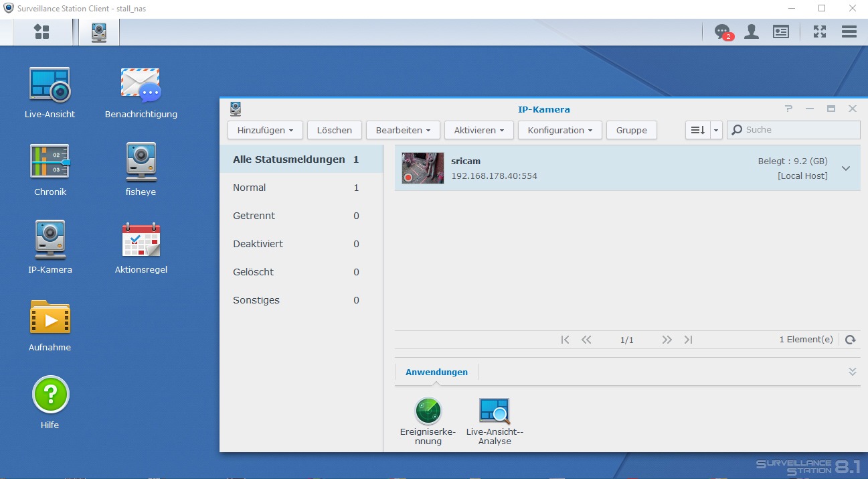The height and width of the screenshot is (479, 868).
Task: Click the 1/1 page indicator
Action: click(627, 340)
